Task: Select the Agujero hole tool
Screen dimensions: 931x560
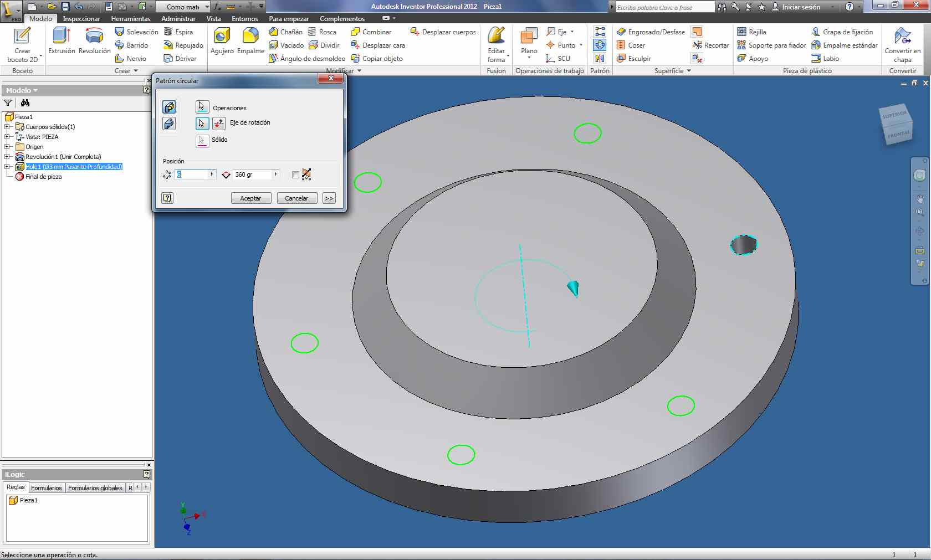Action: coord(222,41)
